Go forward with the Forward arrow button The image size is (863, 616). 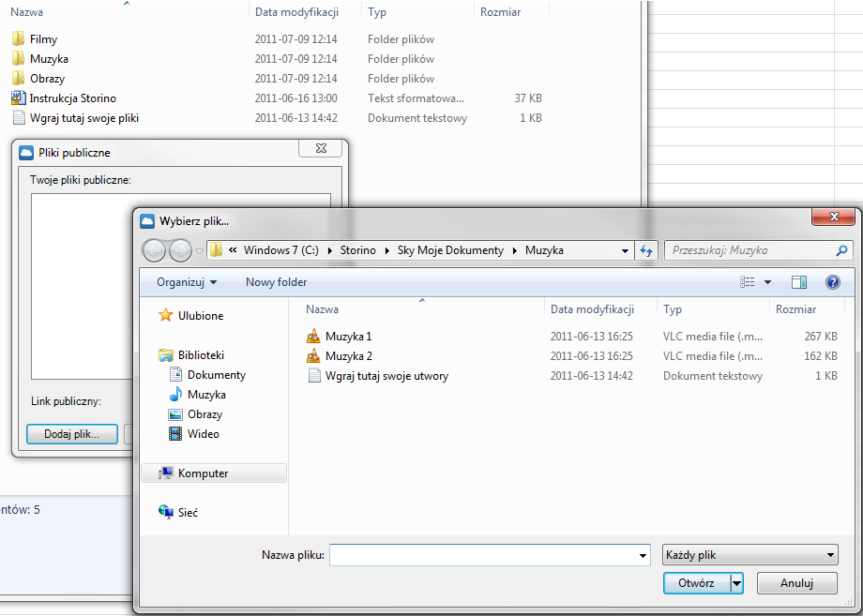click(x=180, y=250)
